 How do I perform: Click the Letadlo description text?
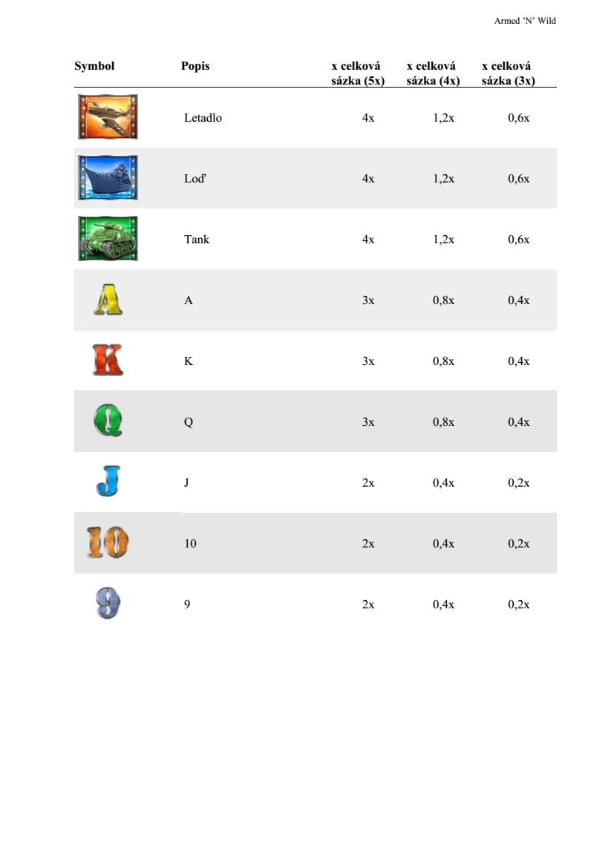coord(203,117)
